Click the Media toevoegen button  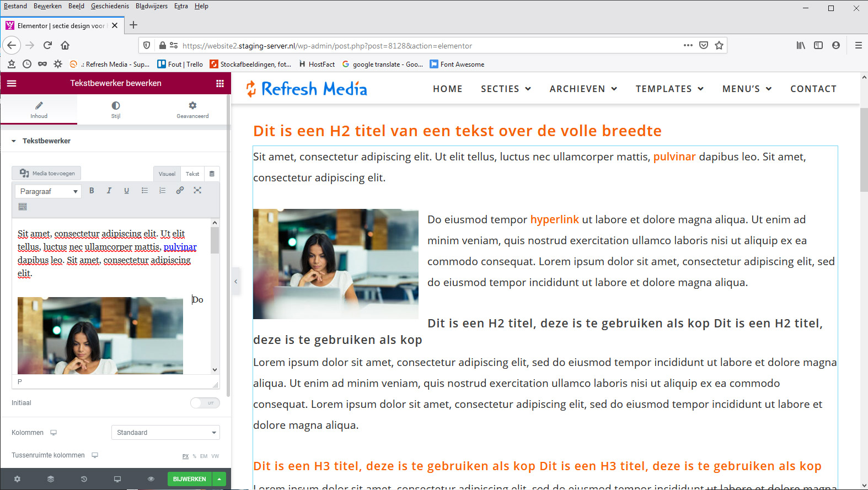[47, 173]
